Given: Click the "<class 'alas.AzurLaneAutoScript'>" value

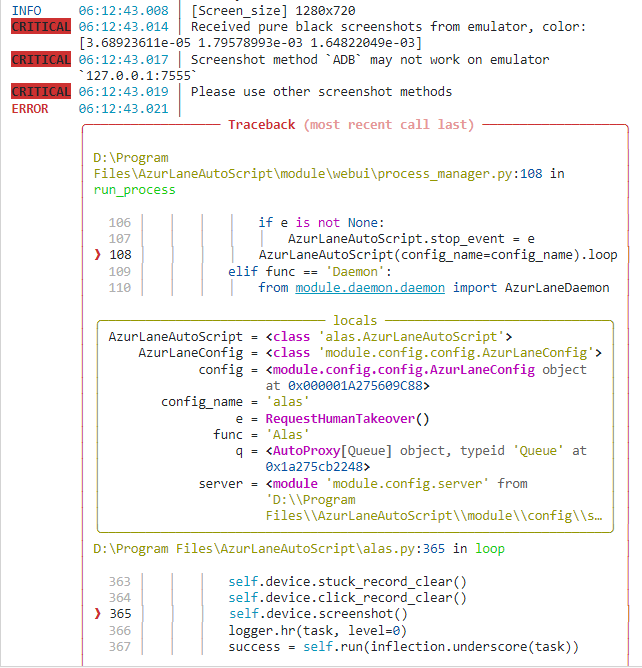Looking at the screenshot, I should coord(389,337).
